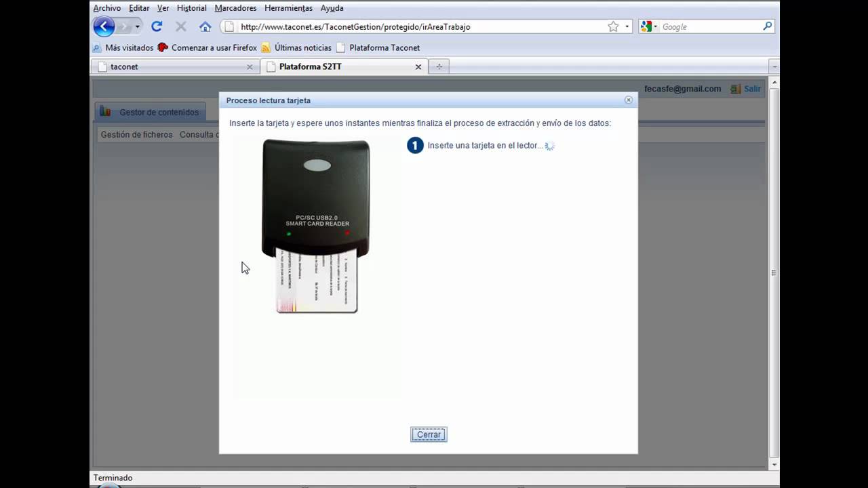
Task: Open the Herramientas menu
Action: click(x=288, y=8)
